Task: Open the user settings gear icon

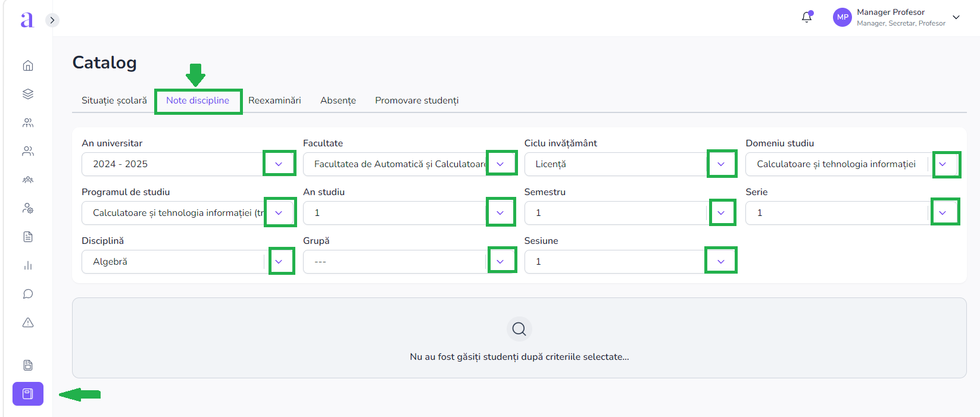Action: [28, 208]
